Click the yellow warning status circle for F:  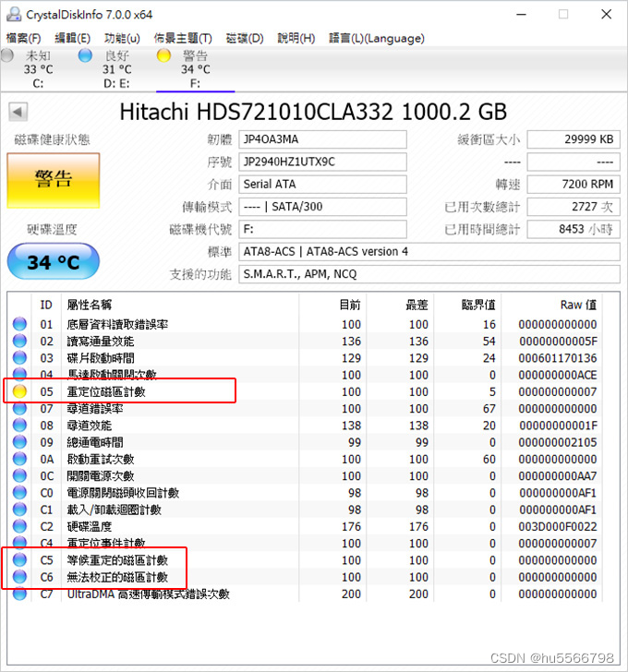tap(163, 55)
